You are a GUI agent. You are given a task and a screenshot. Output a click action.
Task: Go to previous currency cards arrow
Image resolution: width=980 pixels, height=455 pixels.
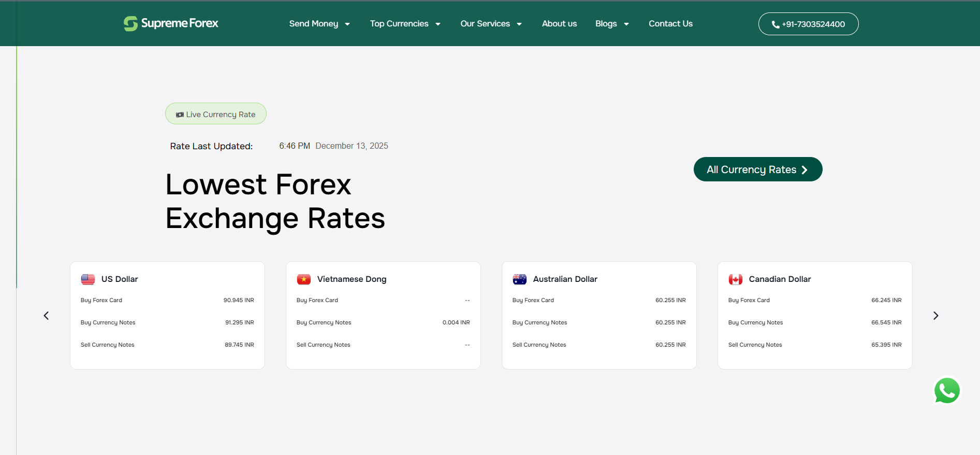(46, 316)
